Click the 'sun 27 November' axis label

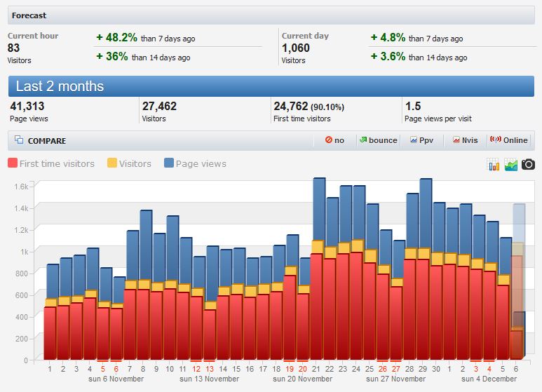395,379
